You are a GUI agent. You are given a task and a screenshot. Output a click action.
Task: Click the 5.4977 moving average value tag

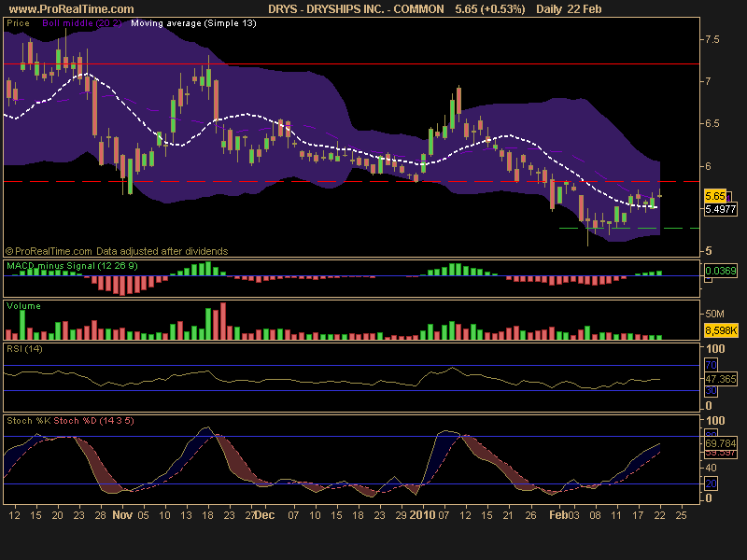[x=721, y=209]
